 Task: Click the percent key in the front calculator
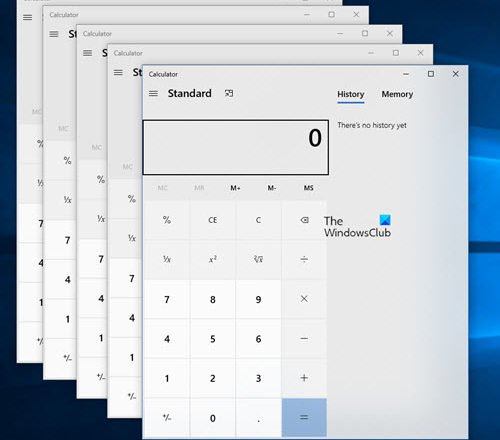pos(167,220)
